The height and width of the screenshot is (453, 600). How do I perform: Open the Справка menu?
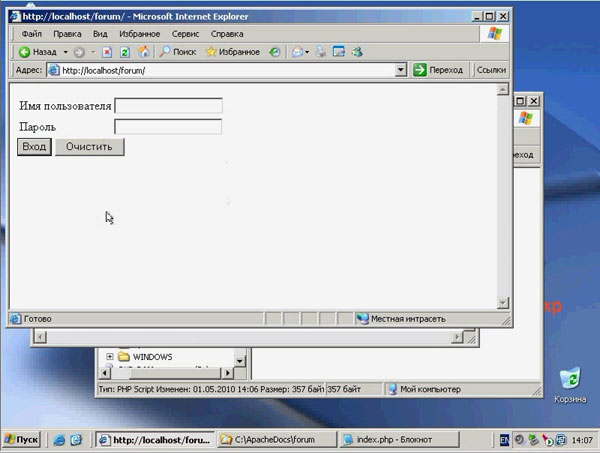227,34
